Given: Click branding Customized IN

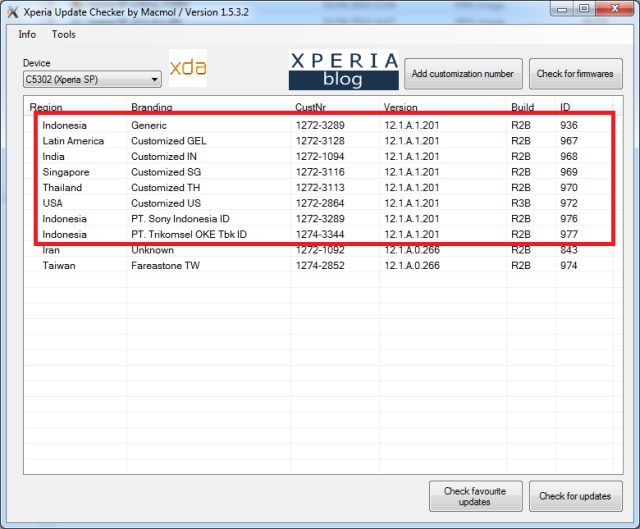Looking at the screenshot, I should point(164,156).
